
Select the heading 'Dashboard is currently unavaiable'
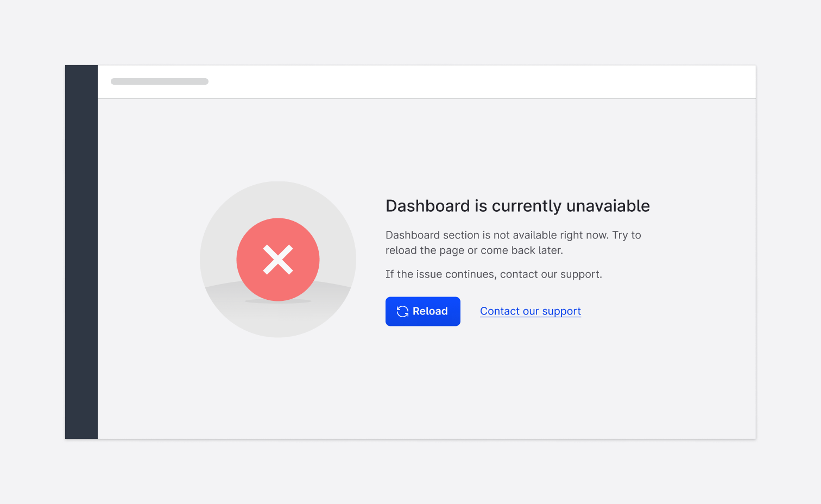[x=517, y=206]
